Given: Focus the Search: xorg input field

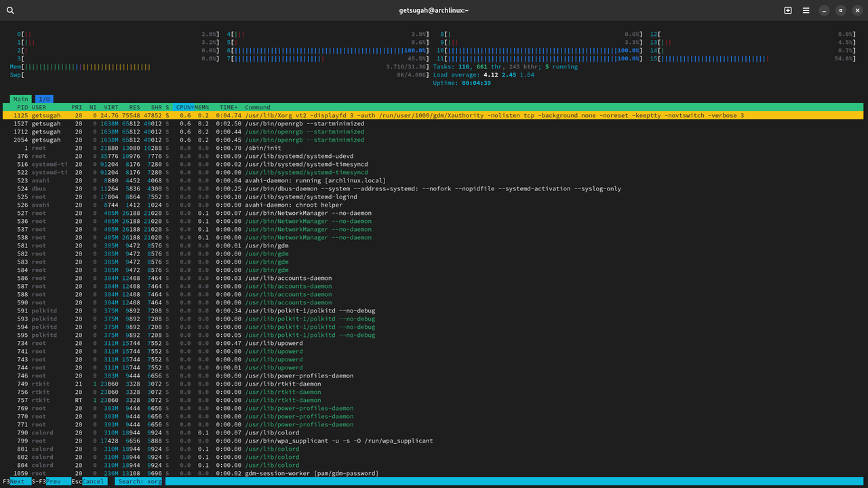Looking at the screenshot, I should click(139, 481).
